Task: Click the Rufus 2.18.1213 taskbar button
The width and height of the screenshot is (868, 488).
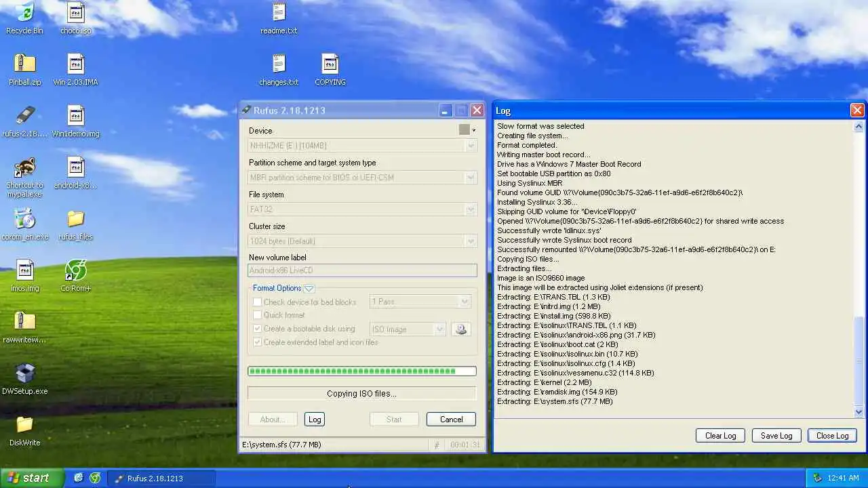Action: 163,478
